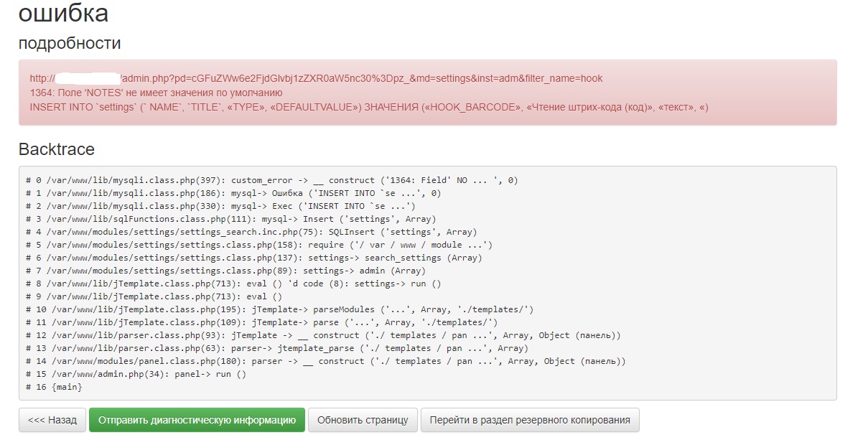868x440 pixels.
Task: Select backtrace line # 7 settings.class.php(89)
Action: (x=225, y=271)
